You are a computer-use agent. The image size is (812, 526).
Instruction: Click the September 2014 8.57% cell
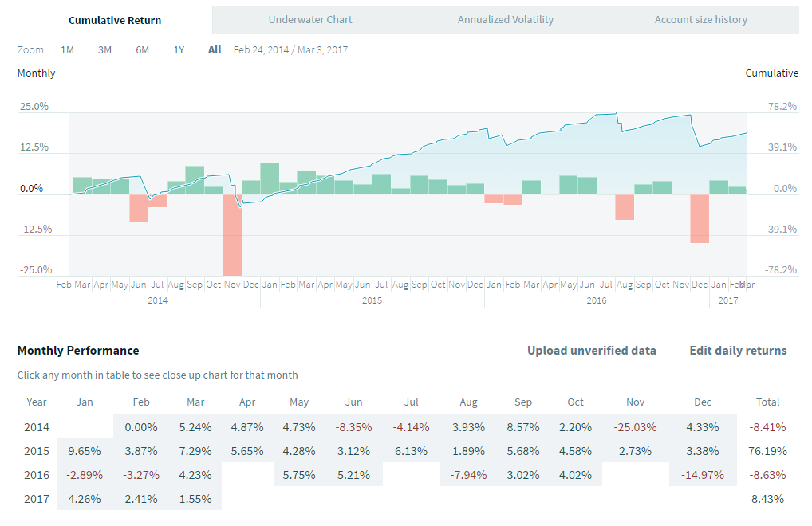tap(524, 426)
